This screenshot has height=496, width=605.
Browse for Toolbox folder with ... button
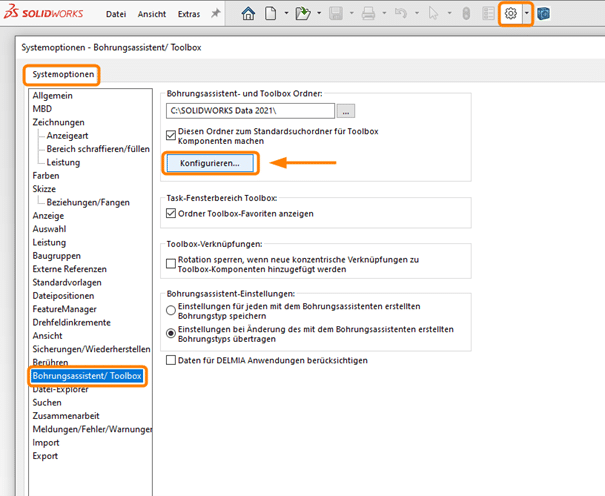click(x=346, y=111)
